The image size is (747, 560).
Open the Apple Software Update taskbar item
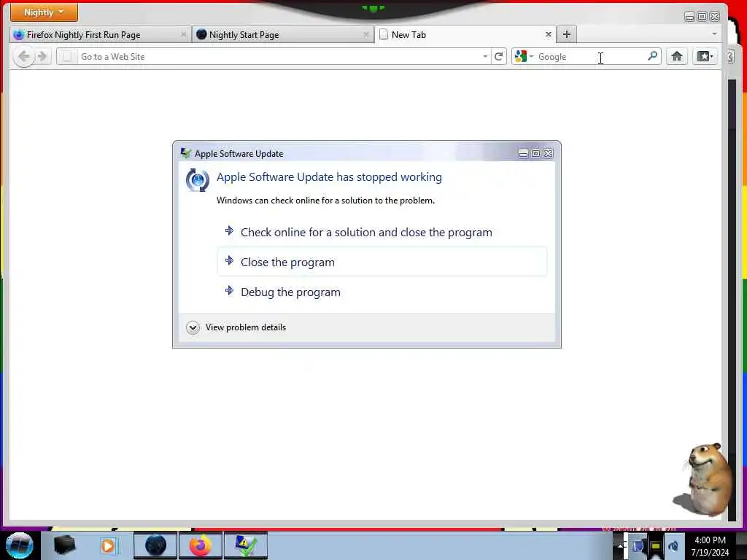tap(246, 545)
